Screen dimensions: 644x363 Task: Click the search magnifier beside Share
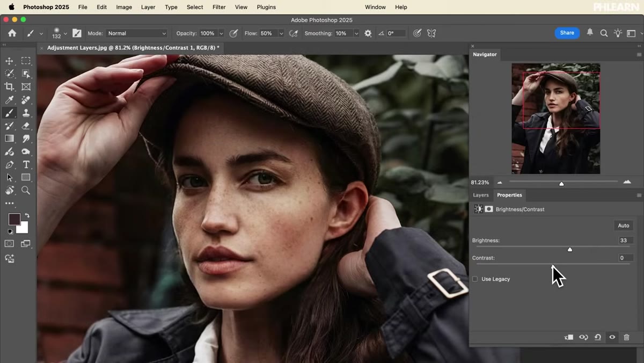click(604, 33)
